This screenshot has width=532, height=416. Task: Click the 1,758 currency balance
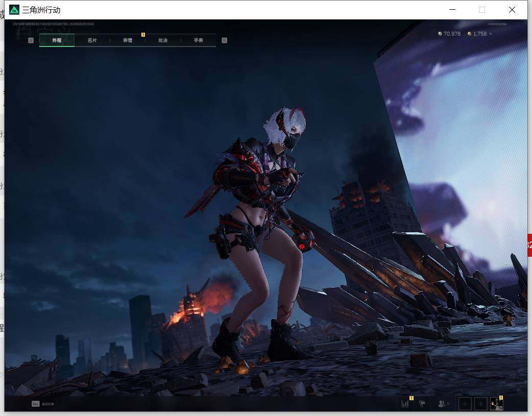[477, 34]
